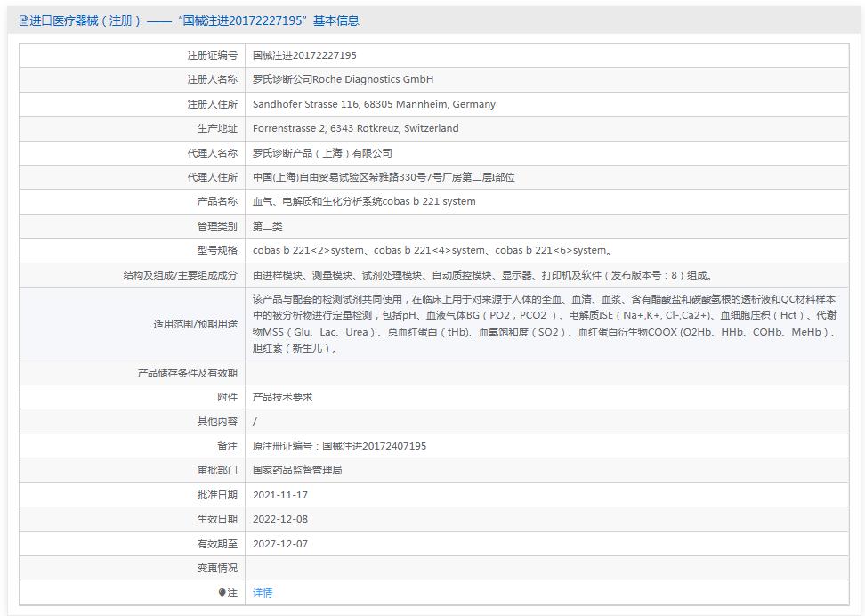Screen dimensions: 865x616
Task: Click the row label 型号规格
Action: click(217, 251)
